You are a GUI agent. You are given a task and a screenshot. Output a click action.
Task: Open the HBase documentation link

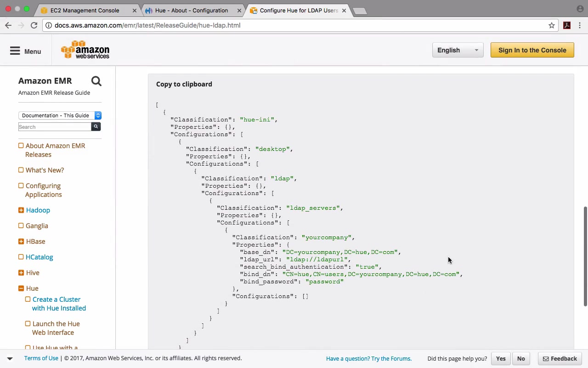35,241
